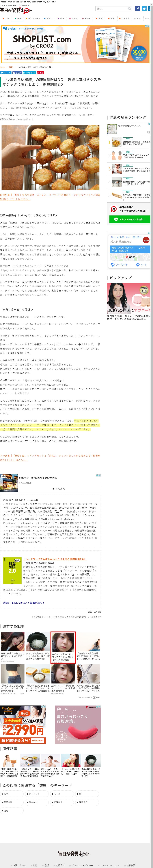Click the ピックアップ 尿漏れ banner image
The image size is (153, 868).
129,298
